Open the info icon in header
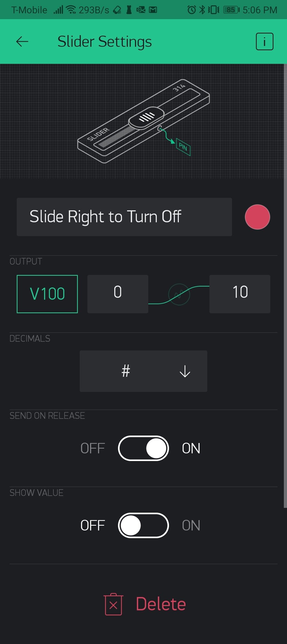The width and height of the screenshot is (287, 644). tap(264, 42)
